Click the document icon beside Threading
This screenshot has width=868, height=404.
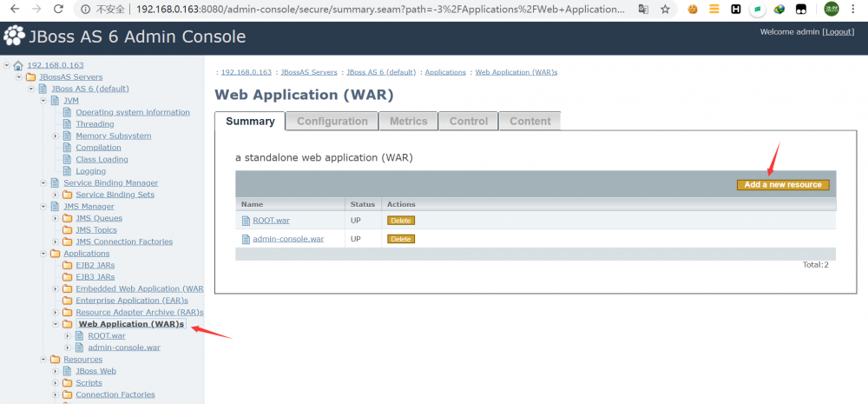[x=67, y=124]
